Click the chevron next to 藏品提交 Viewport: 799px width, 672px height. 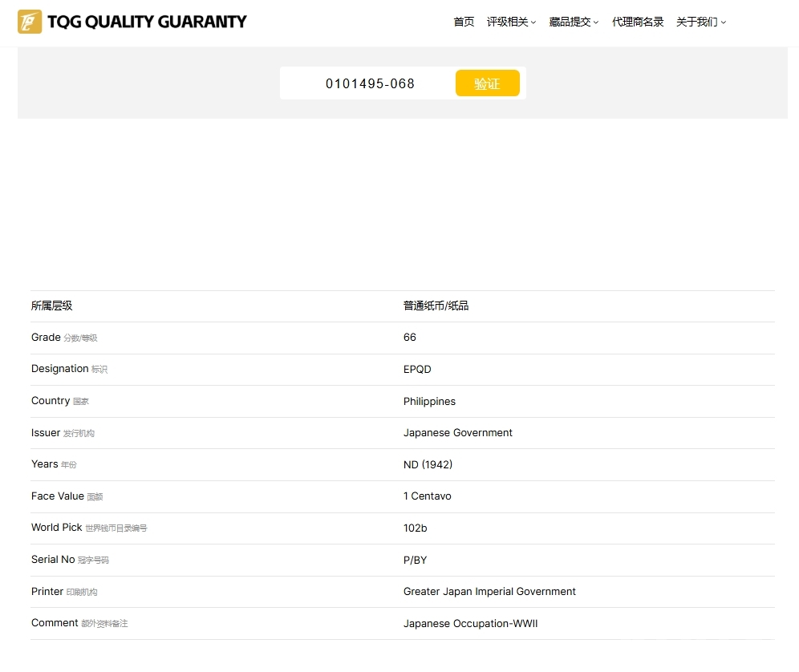tap(596, 22)
